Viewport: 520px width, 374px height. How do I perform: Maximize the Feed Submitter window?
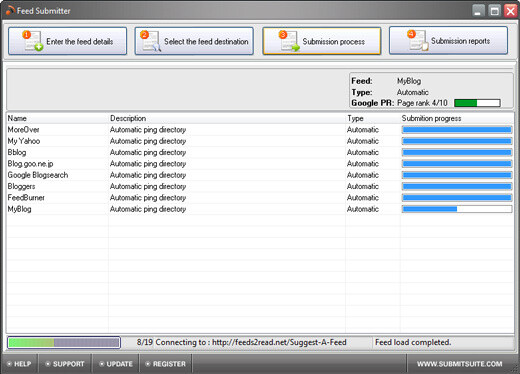coord(495,11)
